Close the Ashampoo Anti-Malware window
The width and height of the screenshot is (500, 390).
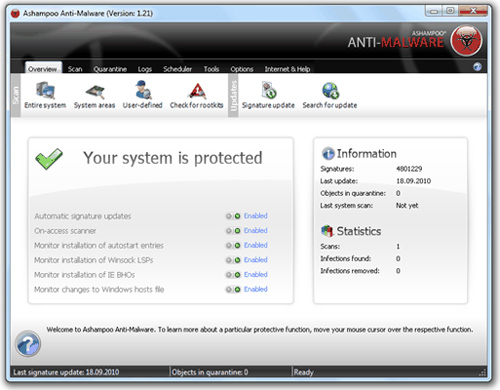473,11
